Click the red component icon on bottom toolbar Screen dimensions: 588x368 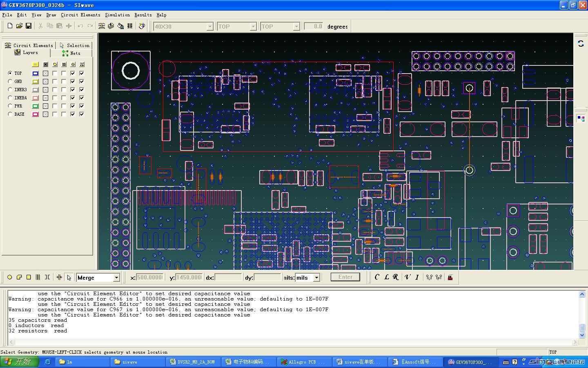click(x=450, y=277)
